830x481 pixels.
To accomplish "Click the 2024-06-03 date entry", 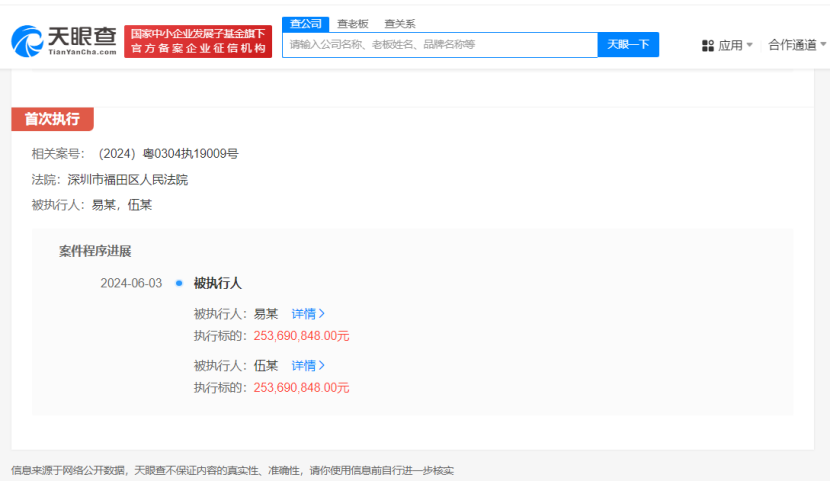I will (x=131, y=283).
